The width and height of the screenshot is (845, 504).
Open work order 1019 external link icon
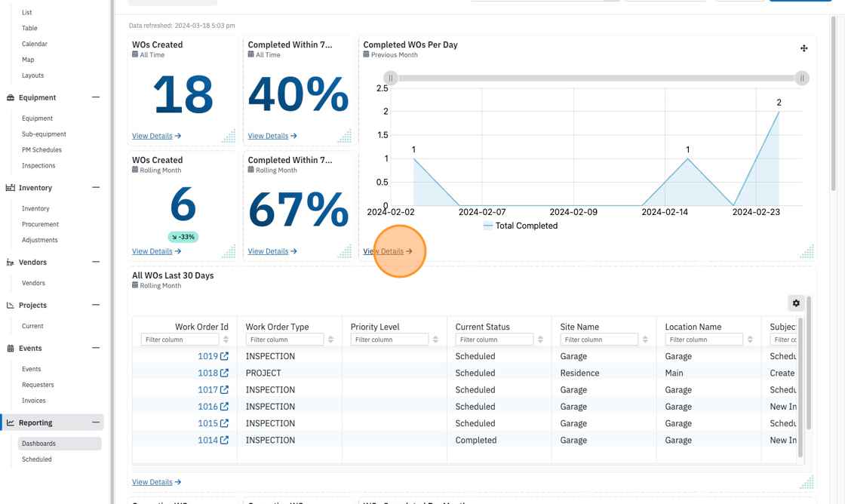(x=224, y=356)
